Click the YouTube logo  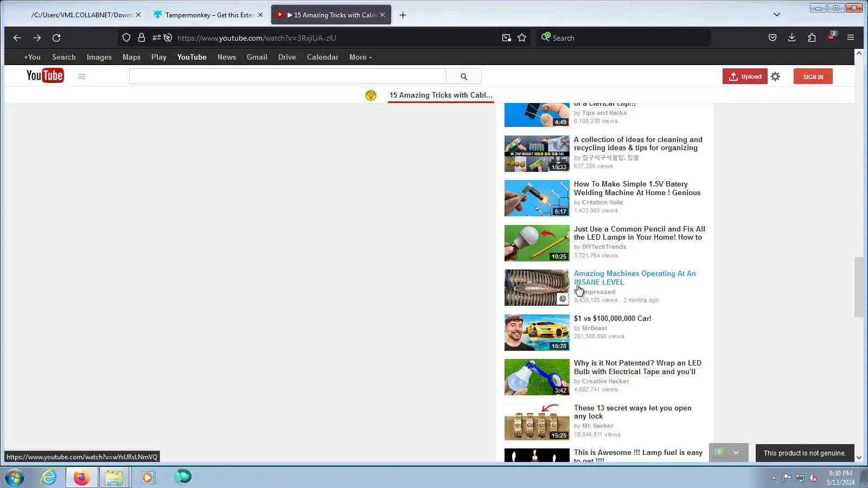click(45, 76)
